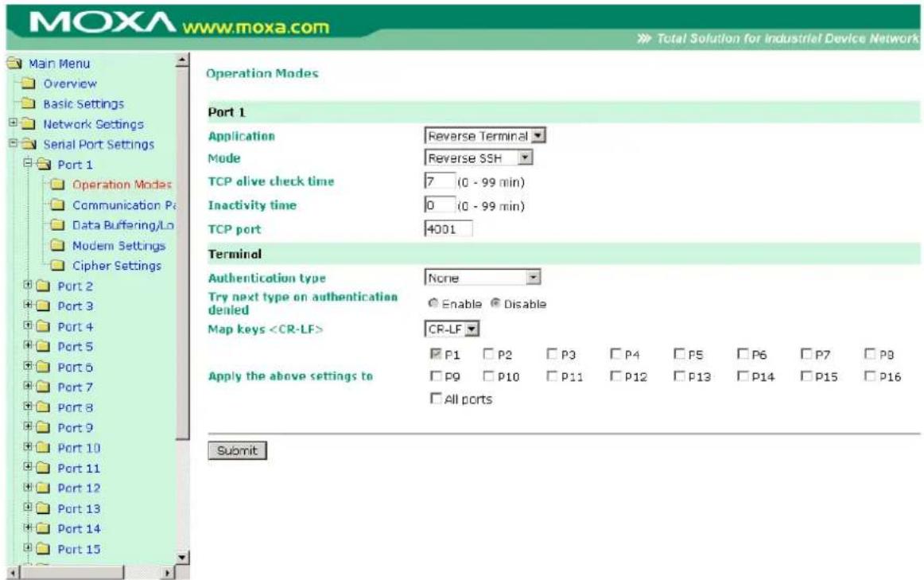Click the MOXA logo
Screen dimensions: 924x580
103,22
